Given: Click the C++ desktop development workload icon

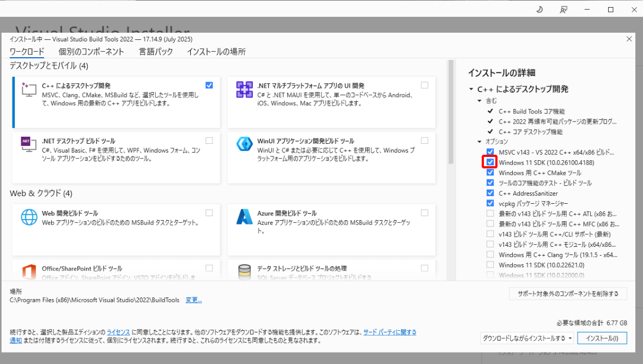Looking at the screenshot, I should pos(29,89).
